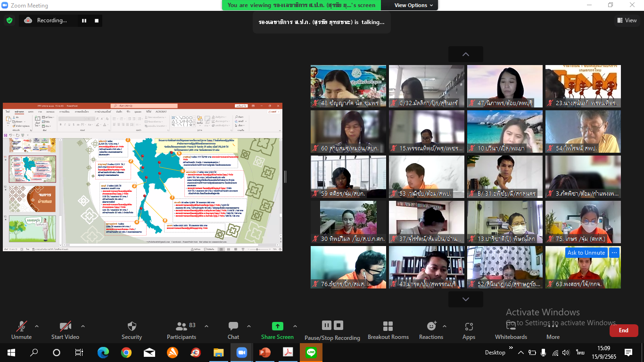Open LINE app from taskbar
The image size is (644, 362).
coord(311,352)
